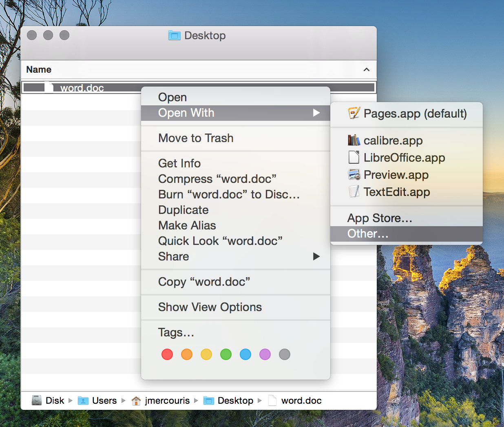Choose Copy “word.doc”
This screenshot has width=504, height=427.
(235, 282)
